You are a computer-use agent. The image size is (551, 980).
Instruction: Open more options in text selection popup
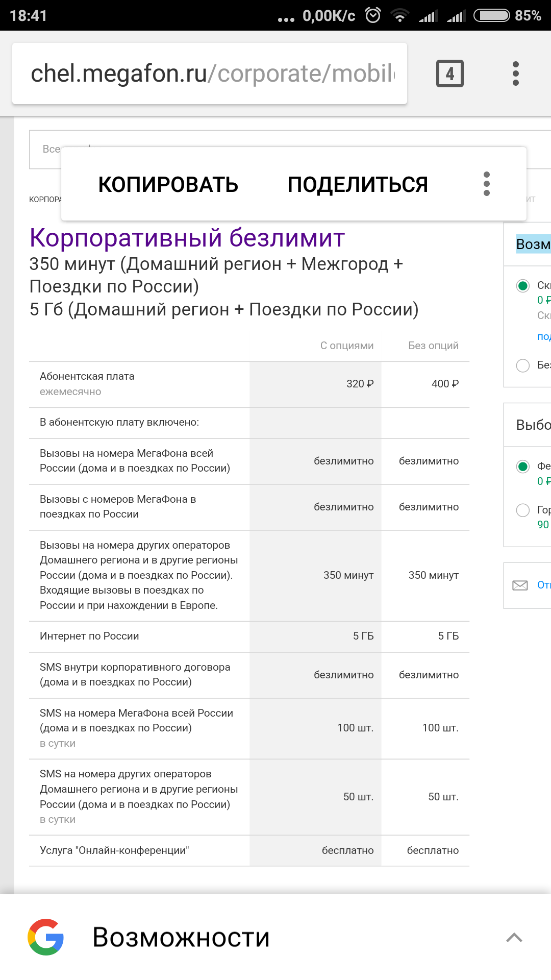pyautogui.click(x=486, y=184)
